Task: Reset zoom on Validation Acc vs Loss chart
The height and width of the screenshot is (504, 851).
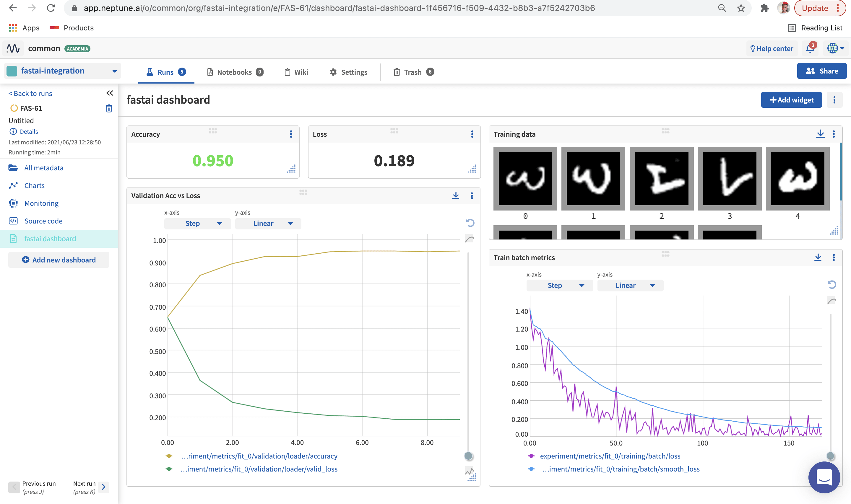Action: click(470, 223)
